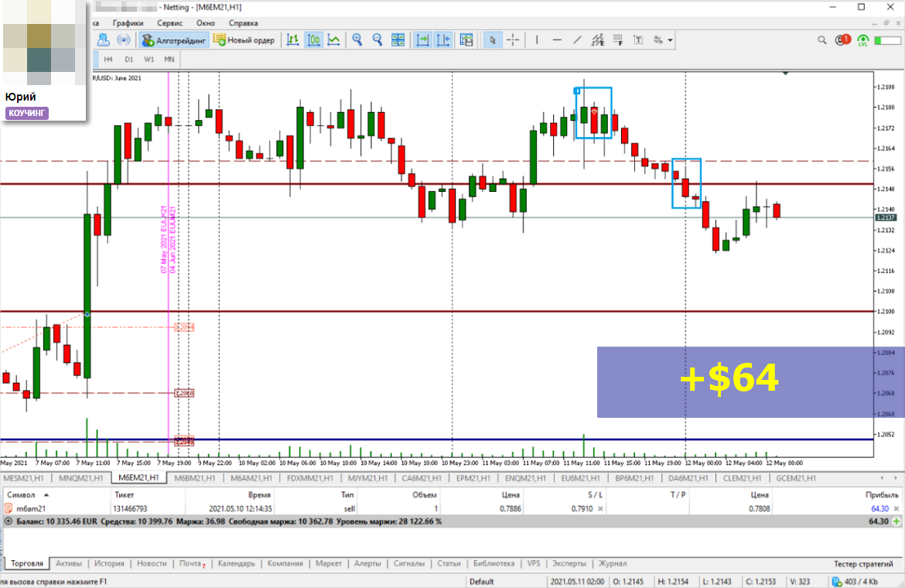The width and height of the screenshot is (905, 588).
Task: Open the trading accounts icon in toolbar
Action: 104,39
